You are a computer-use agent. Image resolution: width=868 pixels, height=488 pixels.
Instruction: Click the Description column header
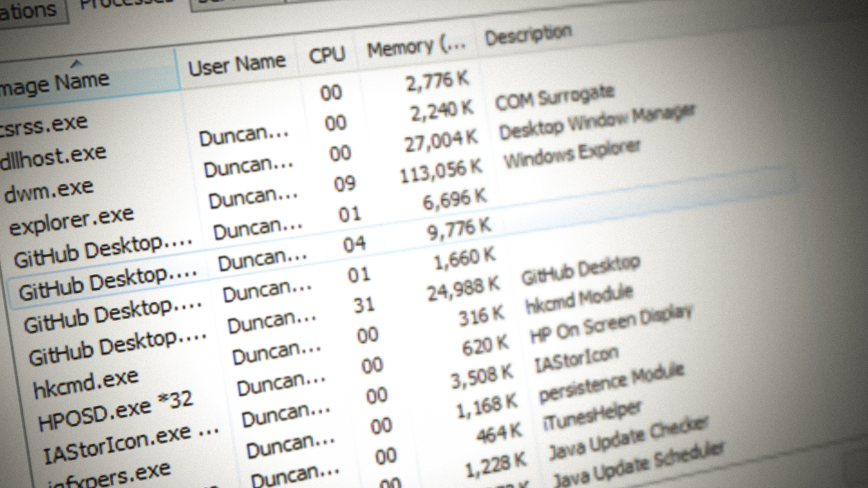pos(528,34)
